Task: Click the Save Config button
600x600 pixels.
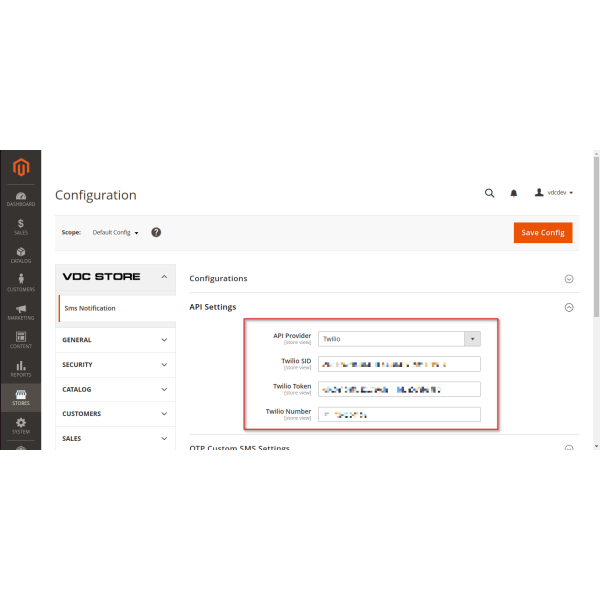Action: [543, 232]
